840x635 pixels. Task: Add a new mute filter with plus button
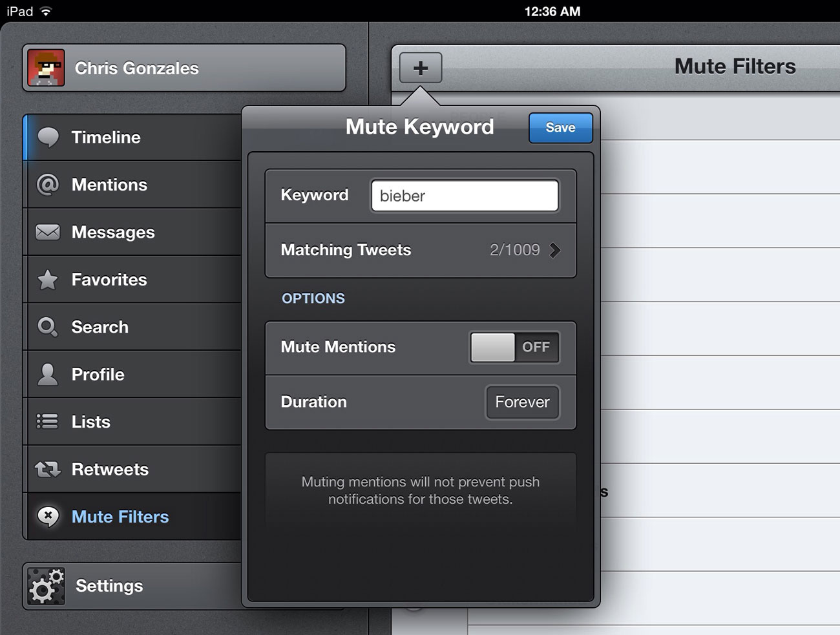pyautogui.click(x=421, y=68)
